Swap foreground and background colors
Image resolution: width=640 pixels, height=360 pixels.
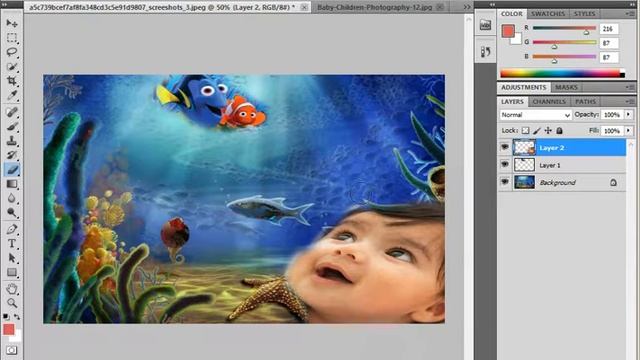(x=17, y=317)
